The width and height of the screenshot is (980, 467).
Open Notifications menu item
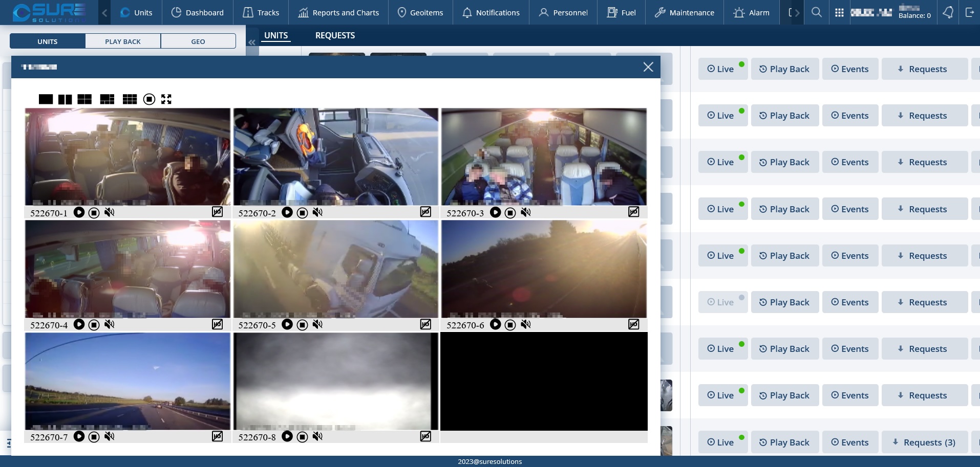(x=491, y=12)
